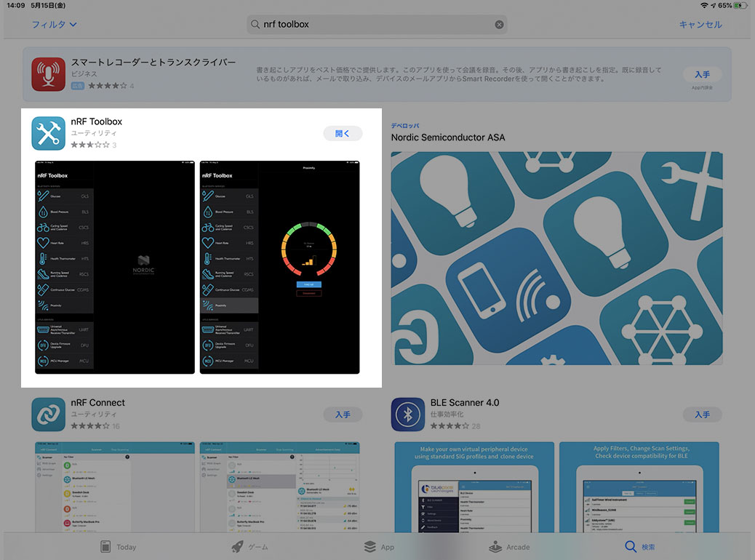
Task: Tap the Smart Recorder microphone app icon
Action: [x=49, y=74]
